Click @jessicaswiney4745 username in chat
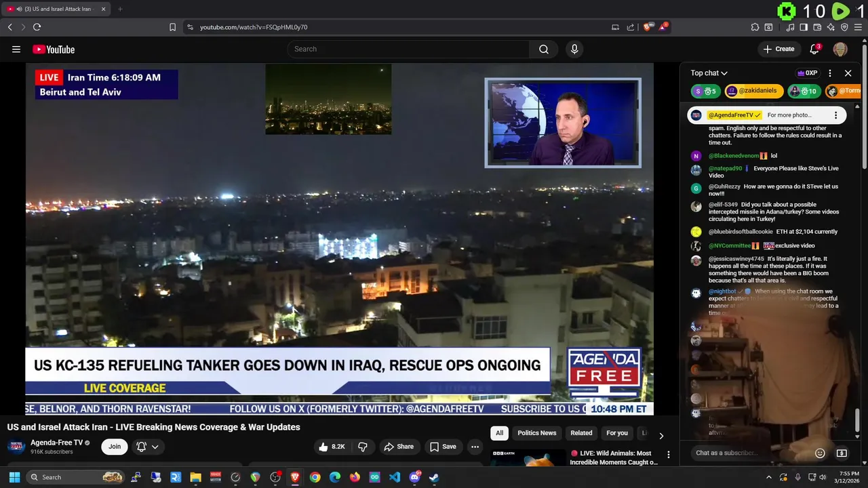Viewport: 868px width, 488px height. (736, 259)
